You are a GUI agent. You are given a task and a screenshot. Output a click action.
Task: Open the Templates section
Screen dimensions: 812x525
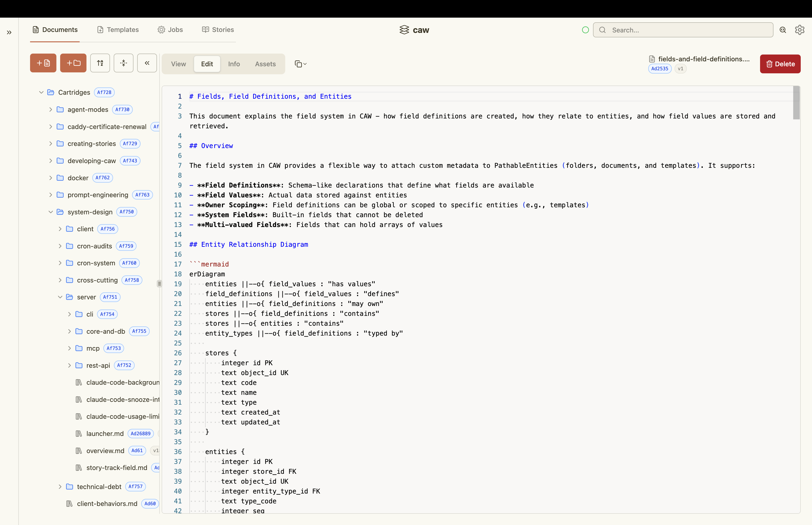coord(118,30)
